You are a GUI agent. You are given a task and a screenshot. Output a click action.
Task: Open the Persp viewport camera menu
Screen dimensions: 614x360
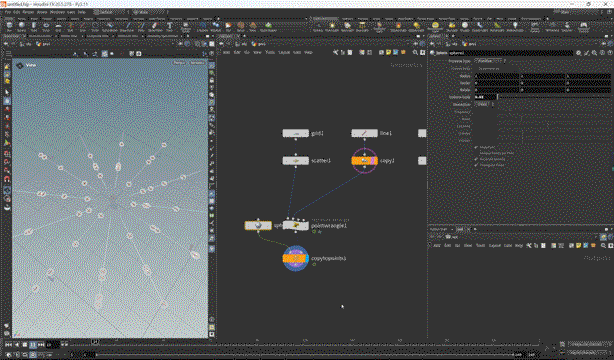tap(179, 63)
